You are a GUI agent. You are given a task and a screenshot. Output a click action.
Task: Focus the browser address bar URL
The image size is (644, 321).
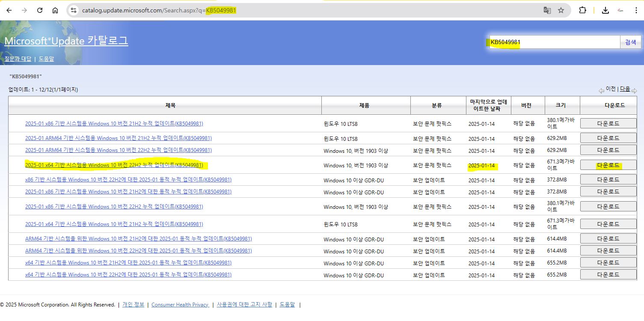pyautogui.click(x=159, y=10)
